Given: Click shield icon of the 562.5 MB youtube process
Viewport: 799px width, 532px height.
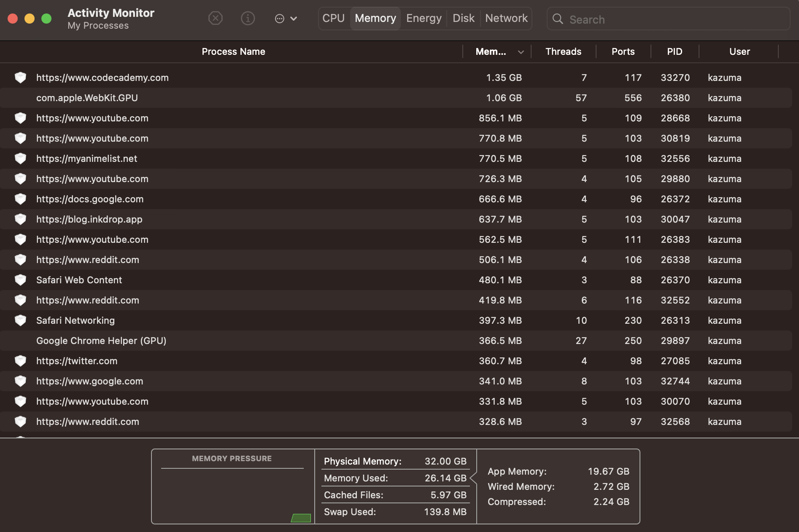Looking at the screenshot, I should [x=20, y=239].
